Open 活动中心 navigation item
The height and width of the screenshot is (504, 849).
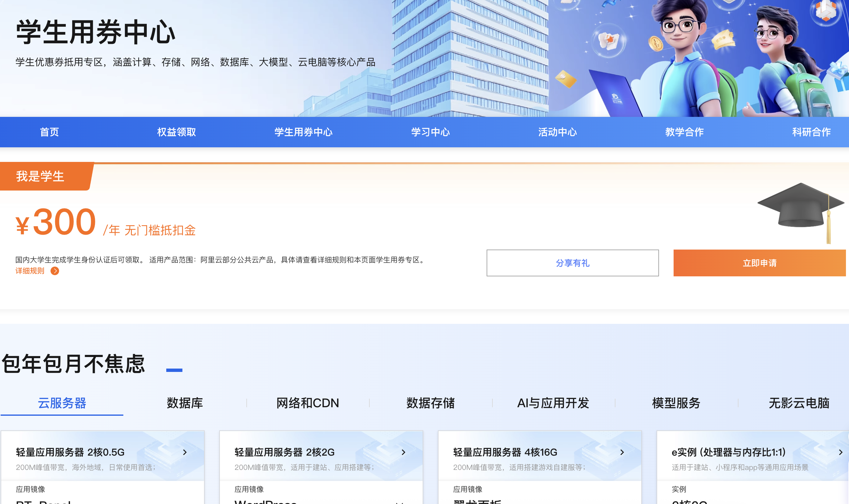pos(558,132)
